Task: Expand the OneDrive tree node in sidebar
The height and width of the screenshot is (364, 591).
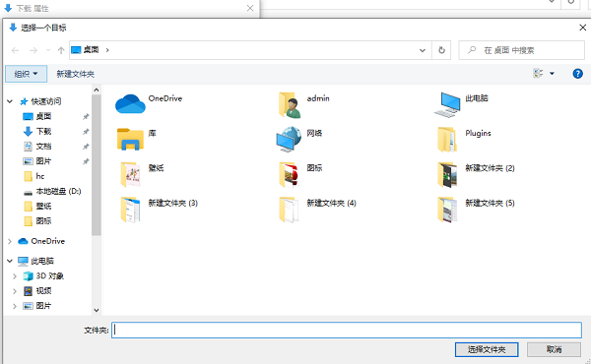Action: pyautogui.click(x=10, y=241)
